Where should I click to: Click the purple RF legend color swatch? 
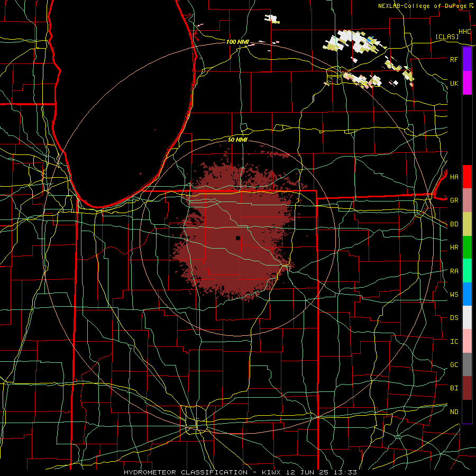click(x=467, y=59)
